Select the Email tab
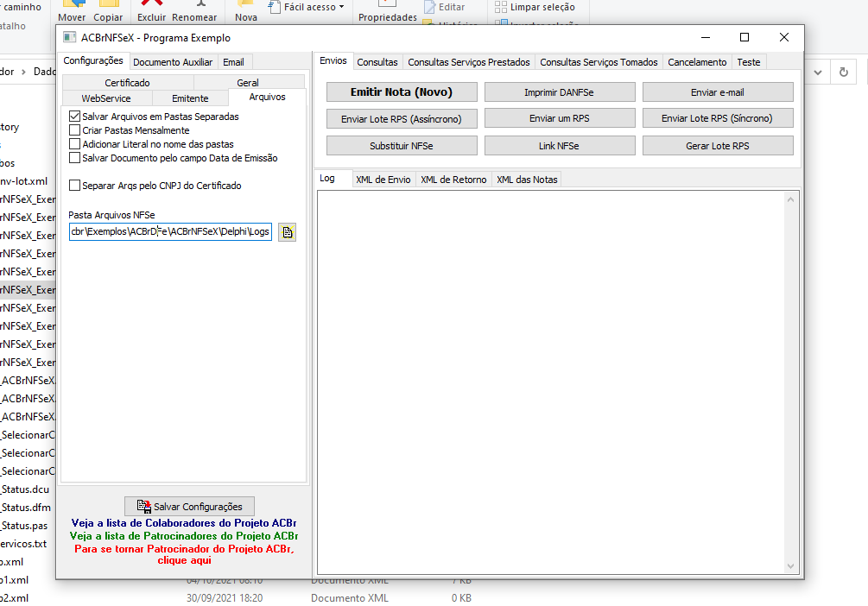This screenshot has height=606, width=868. coord(233,62)
